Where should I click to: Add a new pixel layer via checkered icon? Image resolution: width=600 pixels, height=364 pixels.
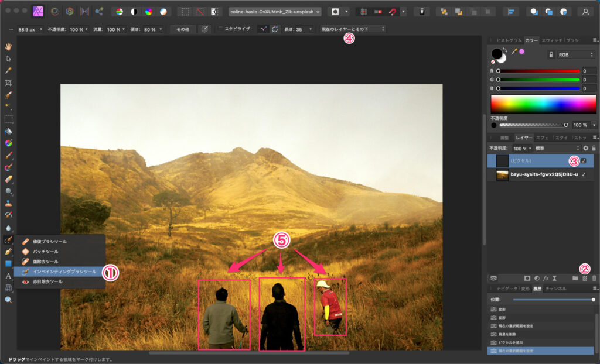tap(585, 278)
